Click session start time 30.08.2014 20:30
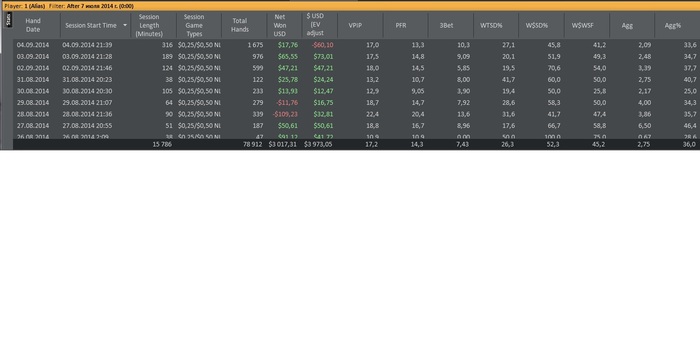The width and height of the screenshot is (700, 361). coord(87,91)
